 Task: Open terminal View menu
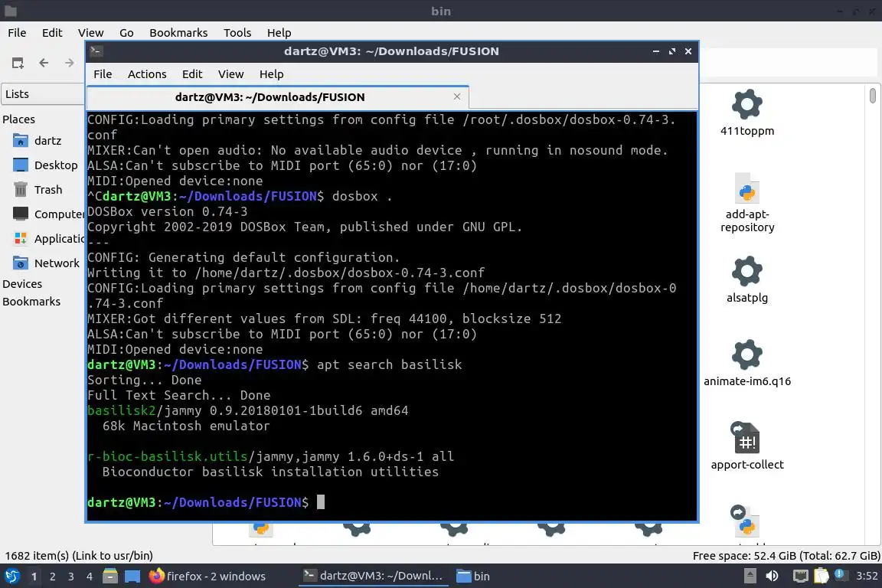[230, 74]
